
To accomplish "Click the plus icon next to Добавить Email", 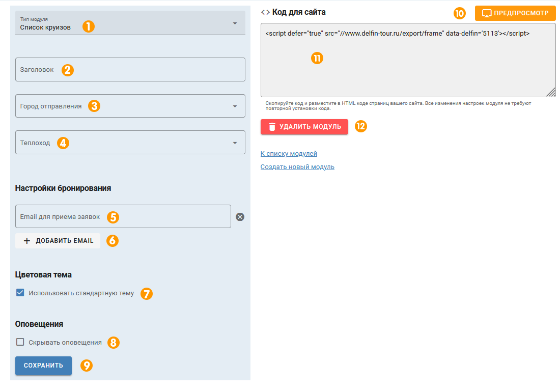I will [x=27, y=241].
